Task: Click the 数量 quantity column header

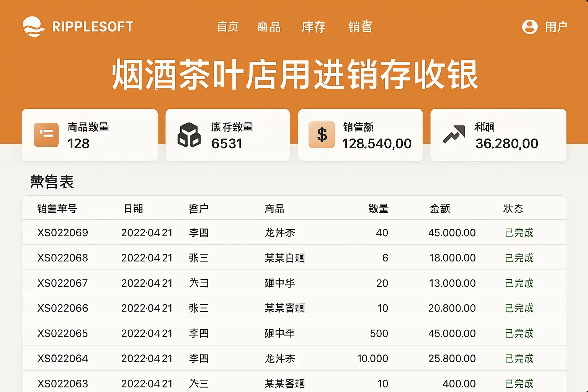Action: pyautogui.click(x=378, y=209)
